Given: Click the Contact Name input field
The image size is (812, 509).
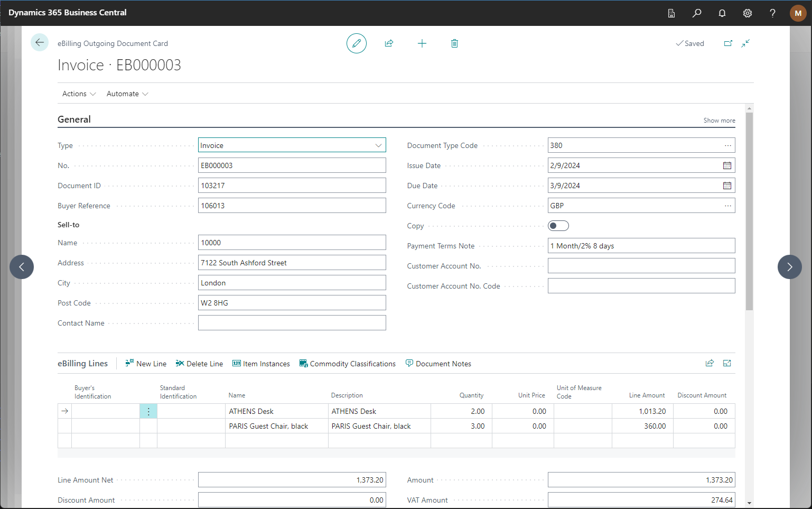Looking at the screenshot, I should 292,323.
